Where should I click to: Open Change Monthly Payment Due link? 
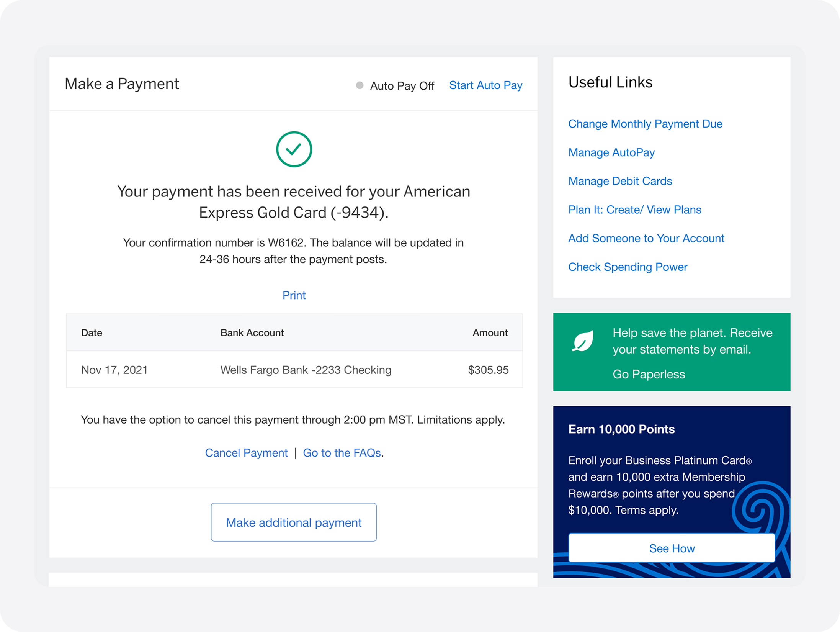tap(645, 124)
